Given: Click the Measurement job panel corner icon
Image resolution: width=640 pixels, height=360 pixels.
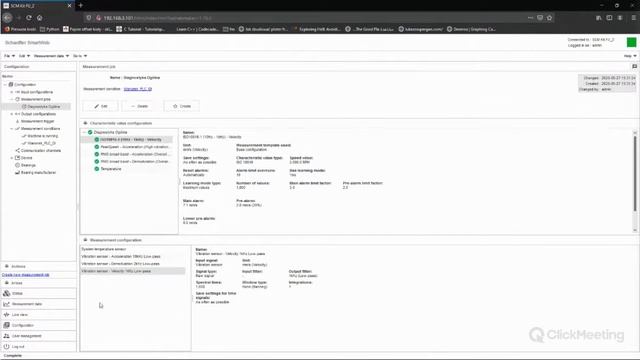Looking at the screenshot, I should (634, 66).
